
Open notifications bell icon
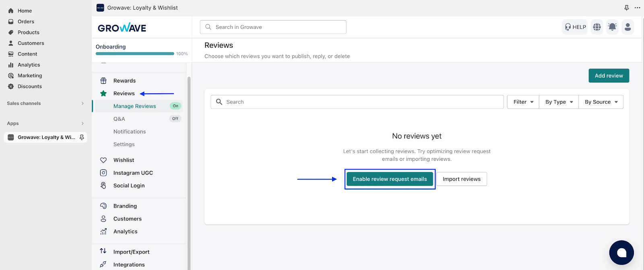click(612, 27)
